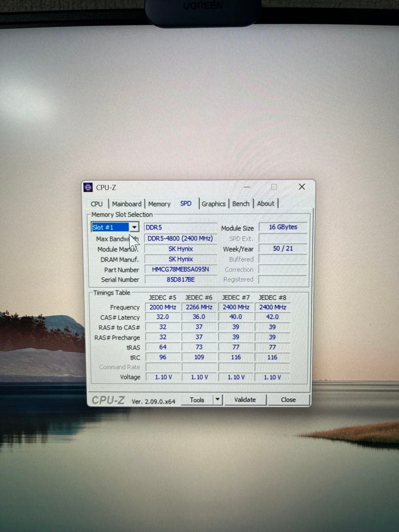Click the Week/Year value 50/21

pos(282,249)
